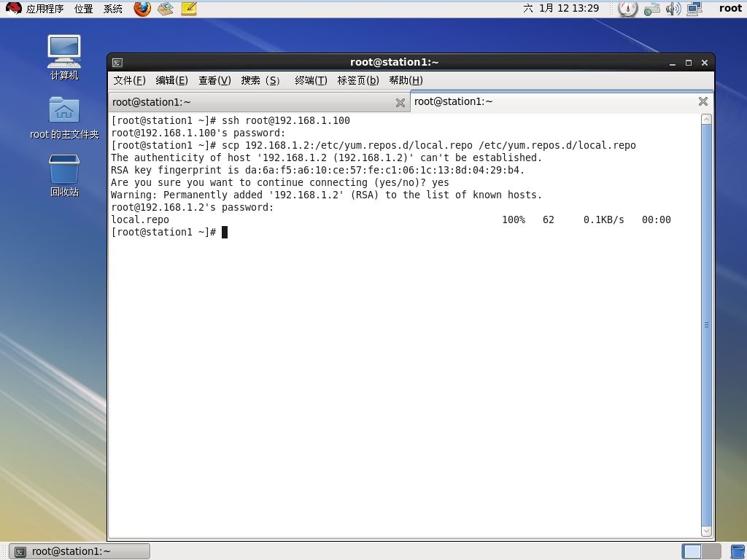The image size is (747, 560).
Task: Click the terminal scrollbar up arrow
Action: [x=706, y=119]
